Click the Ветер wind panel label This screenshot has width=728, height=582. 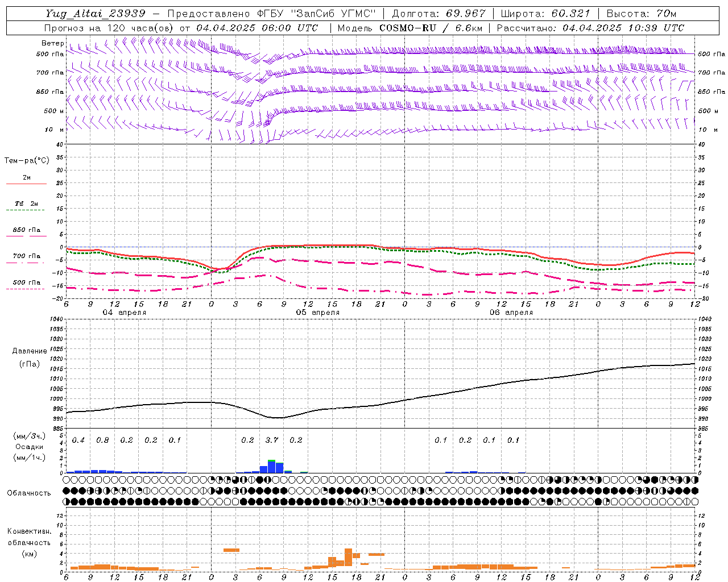click(53, 43)
